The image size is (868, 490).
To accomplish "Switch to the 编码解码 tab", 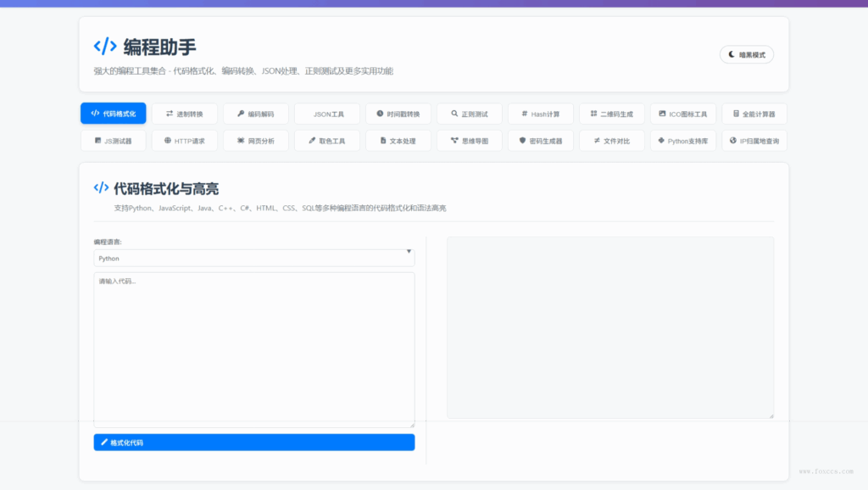I will [x=256, y=114].
